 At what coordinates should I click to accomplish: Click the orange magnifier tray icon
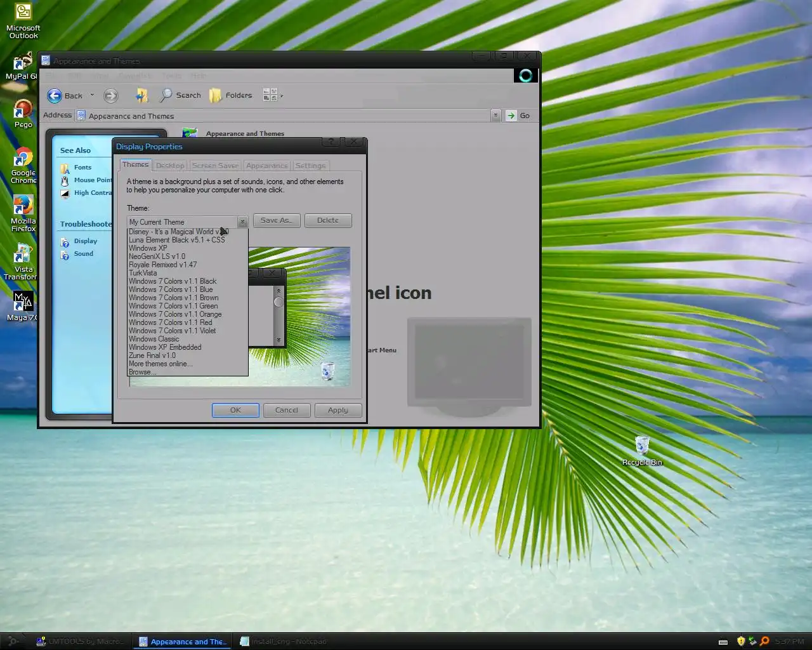click(764, 641)
